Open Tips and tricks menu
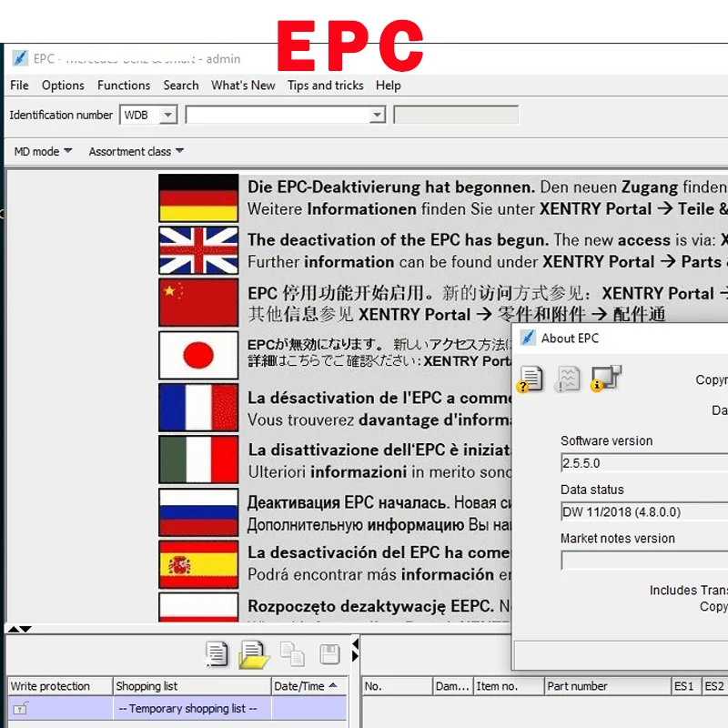The width and height of the screenshot is (728, 728). (325, 86)
